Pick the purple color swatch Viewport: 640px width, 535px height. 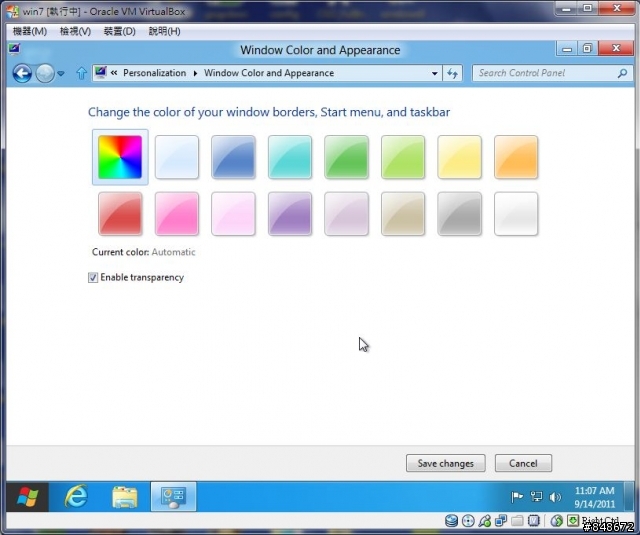click(x=290, y=214)
